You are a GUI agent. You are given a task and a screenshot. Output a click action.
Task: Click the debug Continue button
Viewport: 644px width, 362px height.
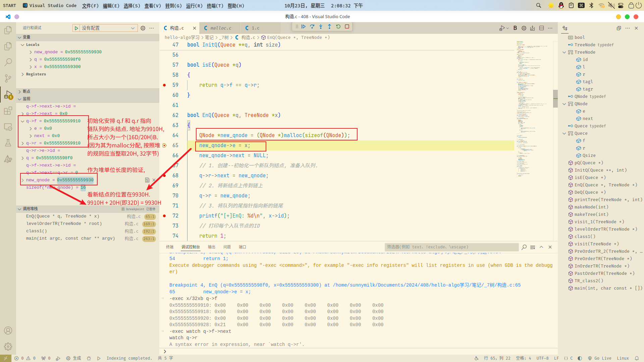[x=304, y=27]
